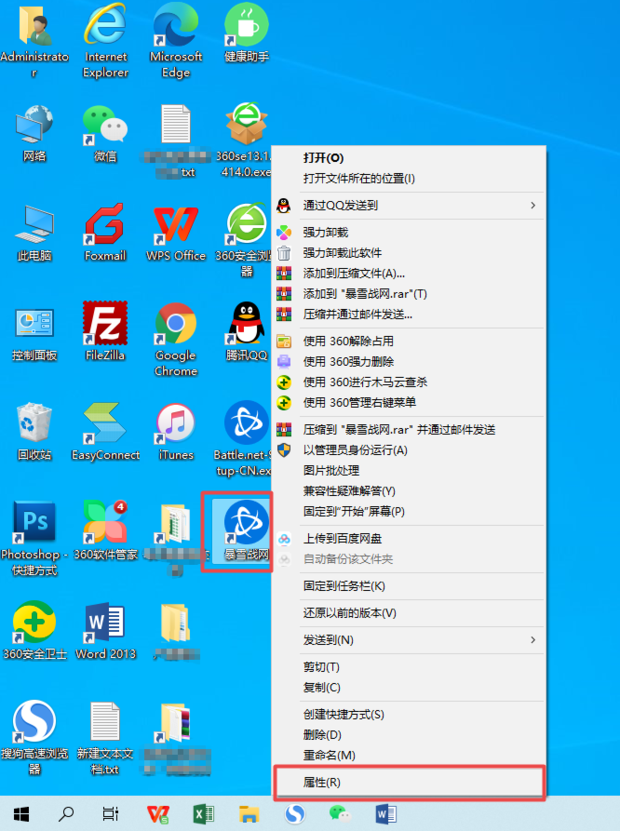This screenshot has height=831, width=620.
Task: Select the Administrator folder desktop icon
Action: [x=34, y=25]
